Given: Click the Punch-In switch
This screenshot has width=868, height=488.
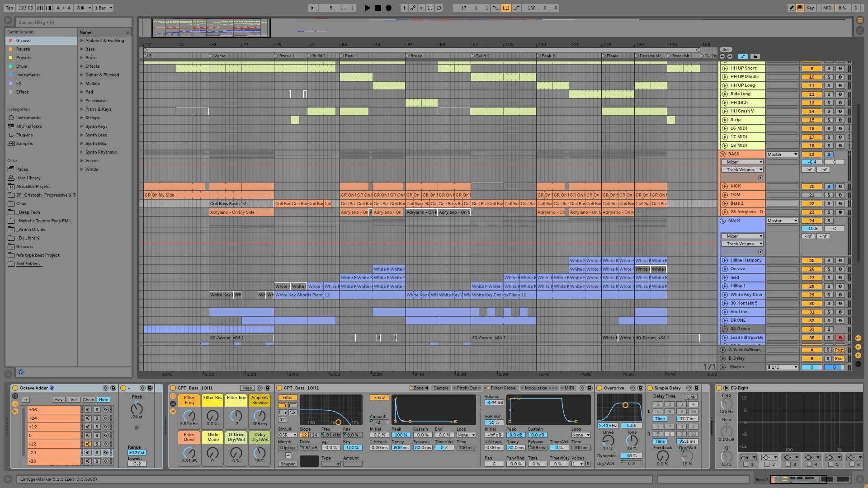Looking at the screenshot, I should tap(496, 8).
